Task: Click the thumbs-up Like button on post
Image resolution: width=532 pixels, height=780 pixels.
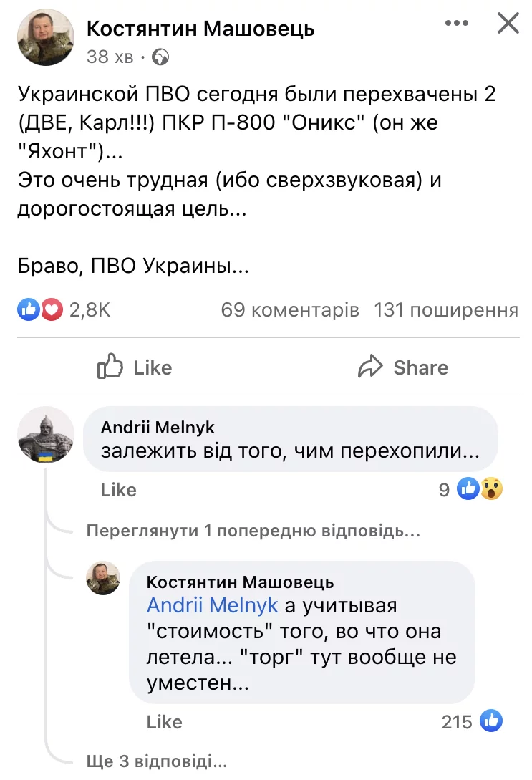Action: (x=135, y=367)
